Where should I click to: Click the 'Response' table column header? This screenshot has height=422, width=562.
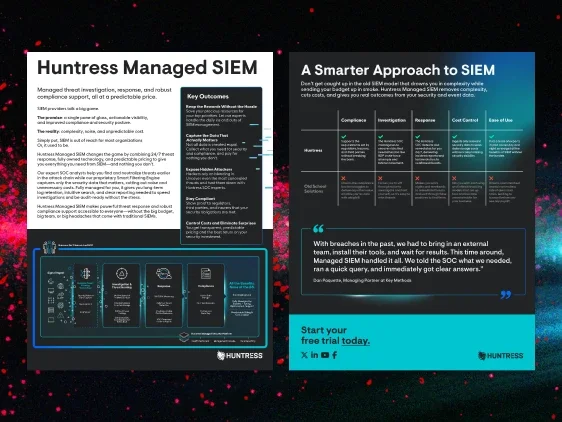[425, 120]
